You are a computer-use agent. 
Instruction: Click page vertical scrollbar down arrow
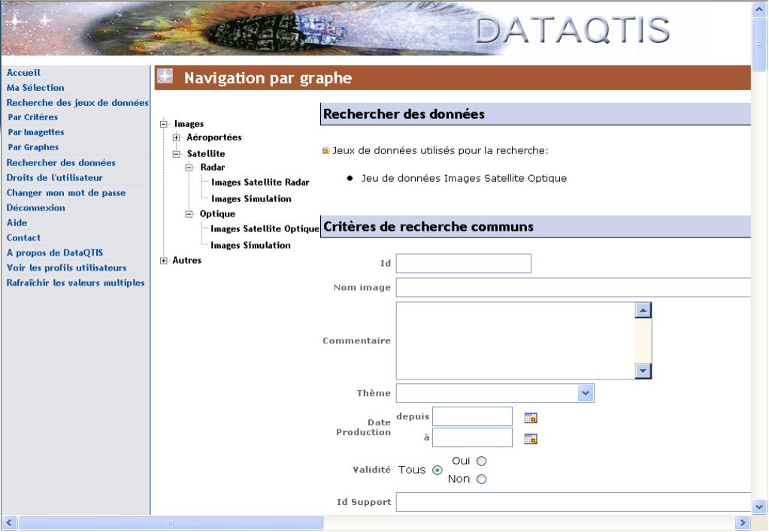(x=759, y=507)
